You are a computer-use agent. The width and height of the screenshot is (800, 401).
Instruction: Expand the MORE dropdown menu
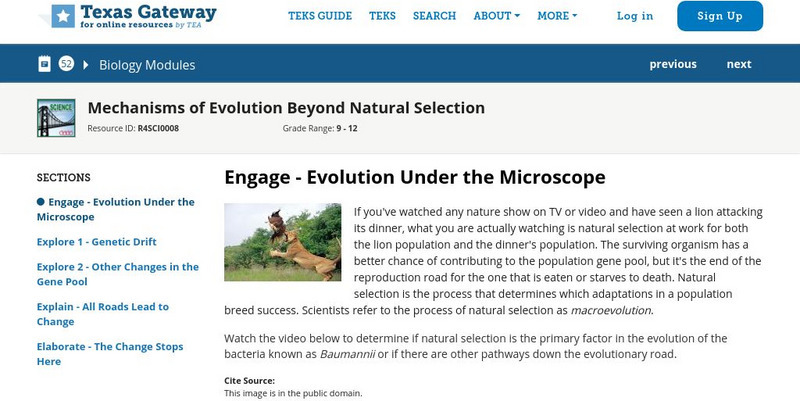(557, 16)
